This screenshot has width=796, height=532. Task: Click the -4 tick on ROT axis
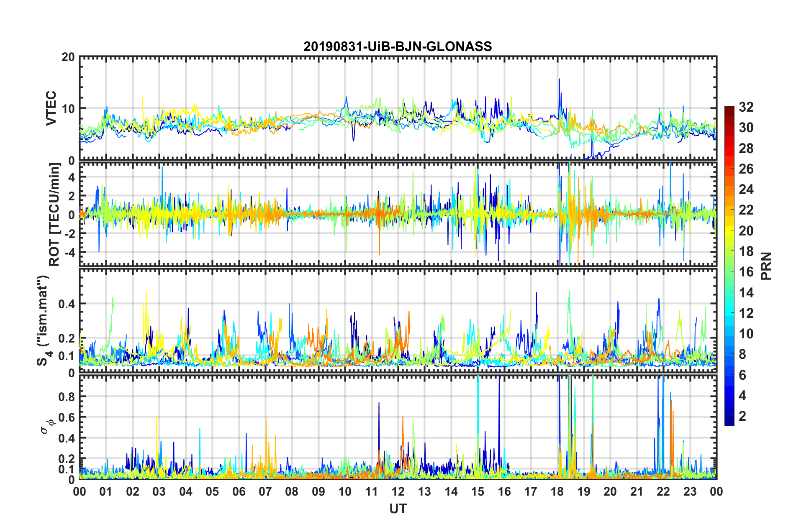click(x=69, y=253)
